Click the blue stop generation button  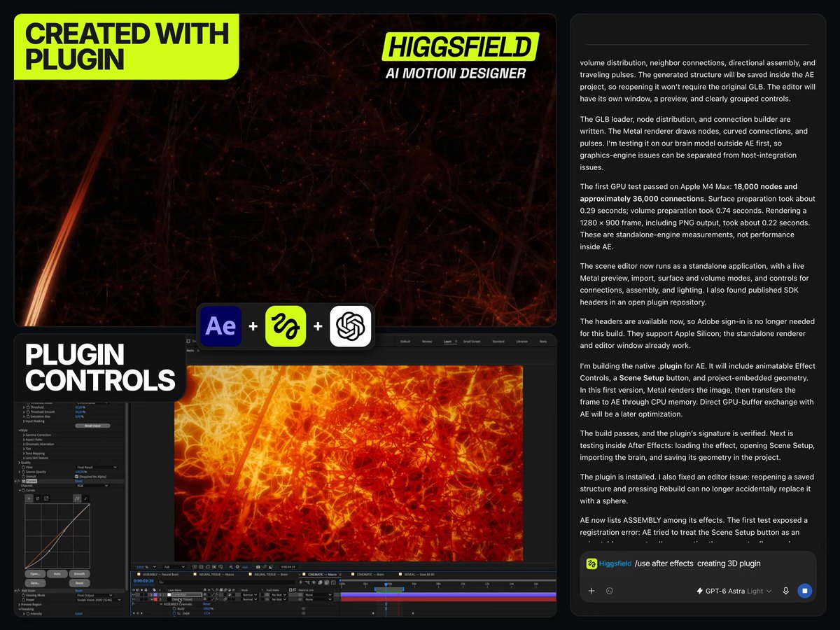click(x=805, y=591)
